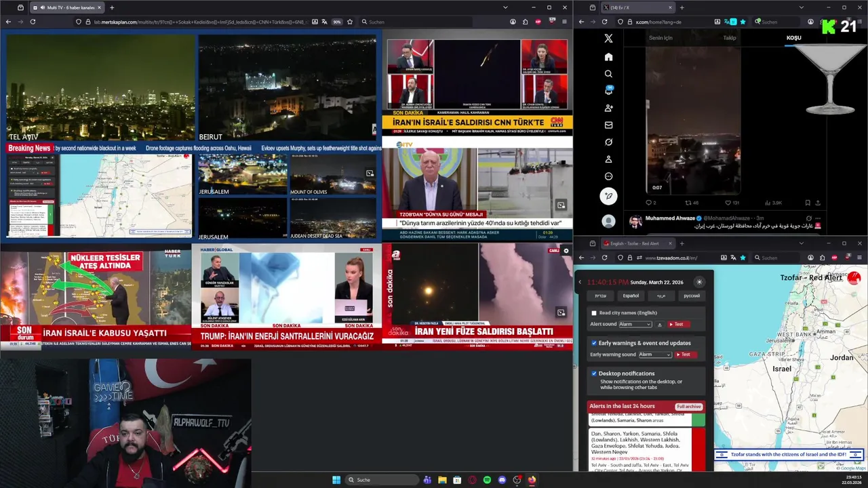Viewport: 868px width, 488px height.
Task: Open the Multi TV window's menu
Action: point(564,22)
